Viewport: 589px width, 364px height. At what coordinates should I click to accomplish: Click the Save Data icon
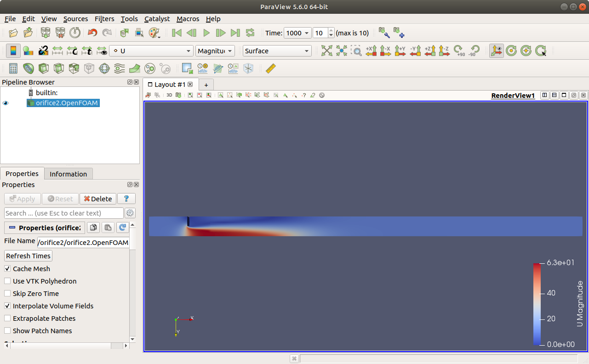pos(29,33)
